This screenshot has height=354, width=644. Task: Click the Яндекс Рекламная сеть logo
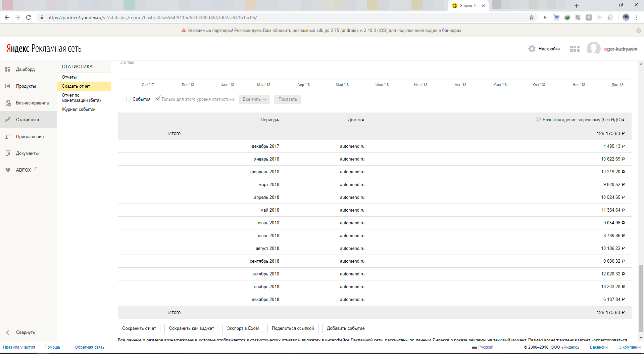point(44,48)
